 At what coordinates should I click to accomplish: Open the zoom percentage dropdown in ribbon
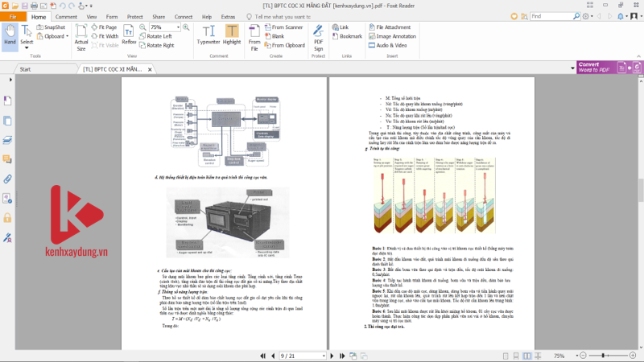tap(177, 27)
